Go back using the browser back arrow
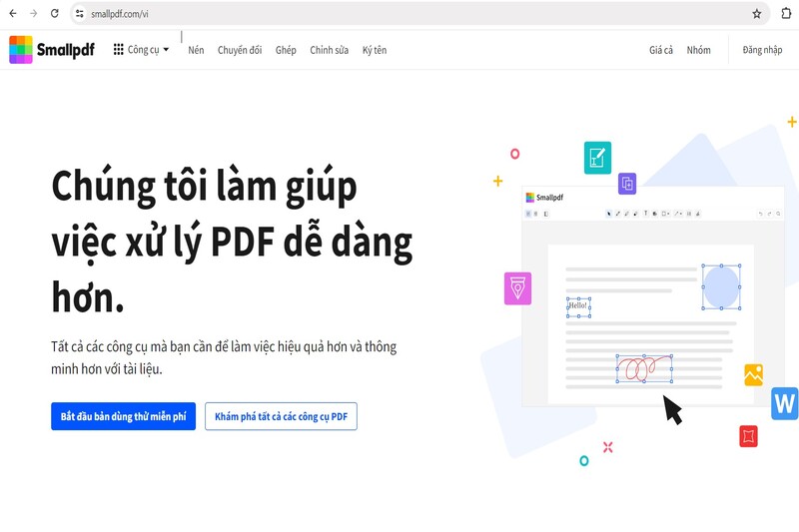Screen dimensions: 799x532 coord(12,14)
